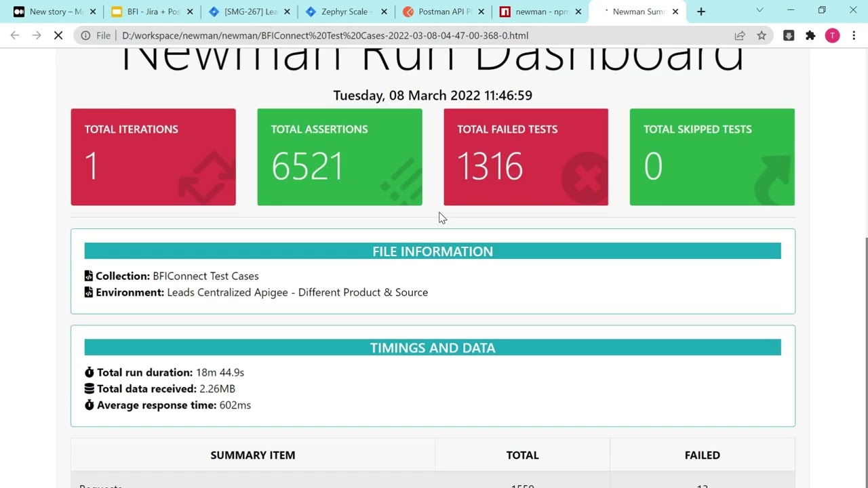Go back to previous page

[x=15, y=35]
